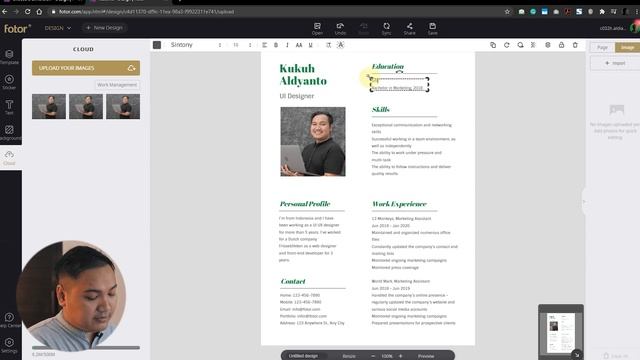Open cloud upload arrow dropdown
Viewport: 640px width, 360px height.
coord(131,68)
